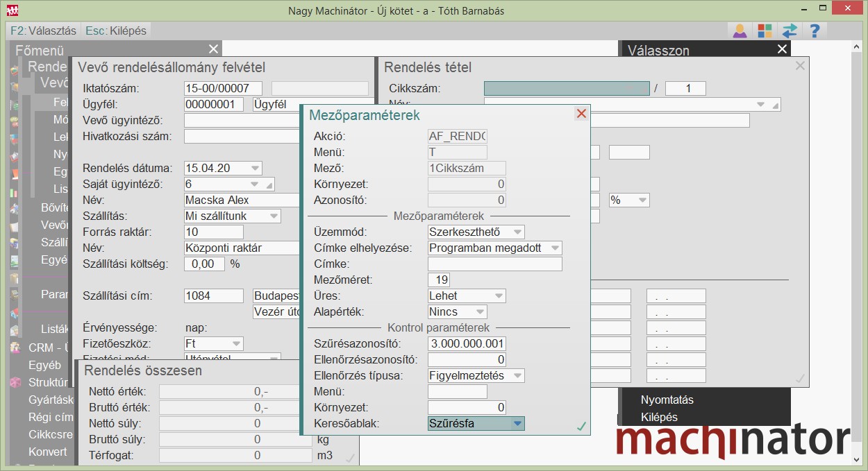Close the Mezőparaméterek dialog with red X

pos(581,114)
